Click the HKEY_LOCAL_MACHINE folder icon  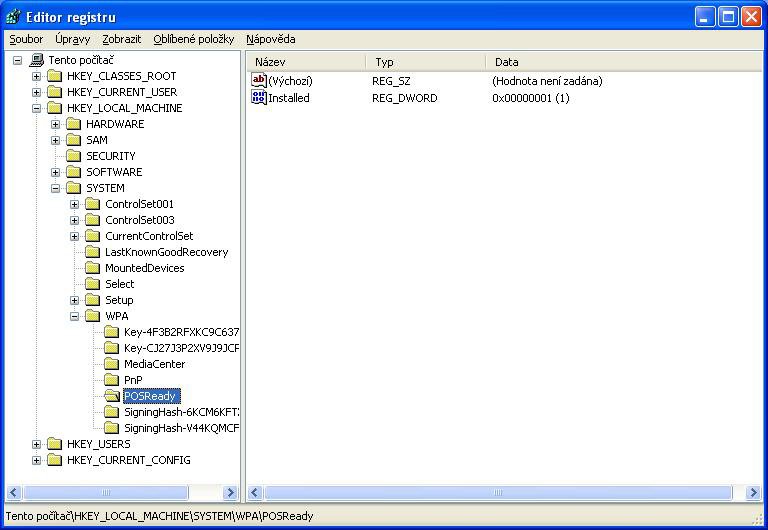pyautogui.click(x=54, y=108)
